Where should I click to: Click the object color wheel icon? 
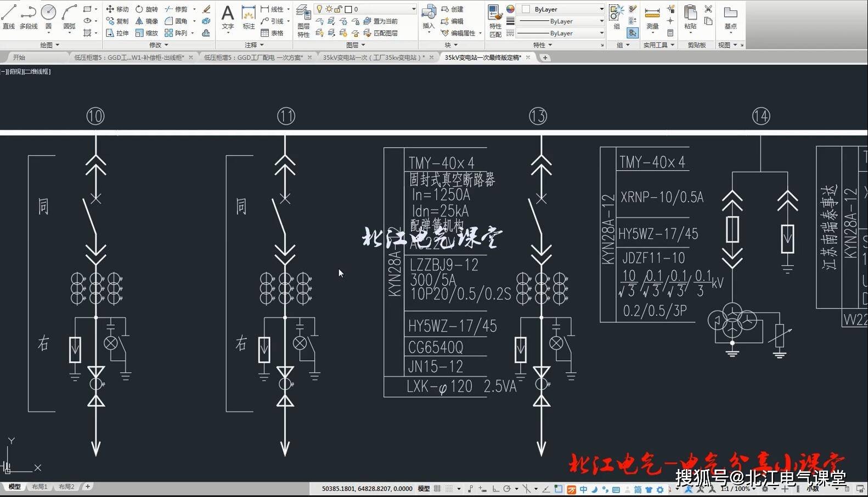point(510,9)
